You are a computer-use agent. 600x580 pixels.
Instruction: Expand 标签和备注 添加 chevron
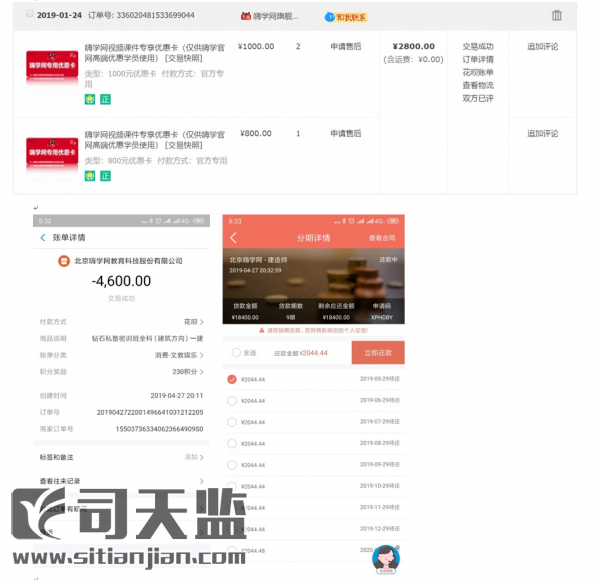(x=201, y=457)
